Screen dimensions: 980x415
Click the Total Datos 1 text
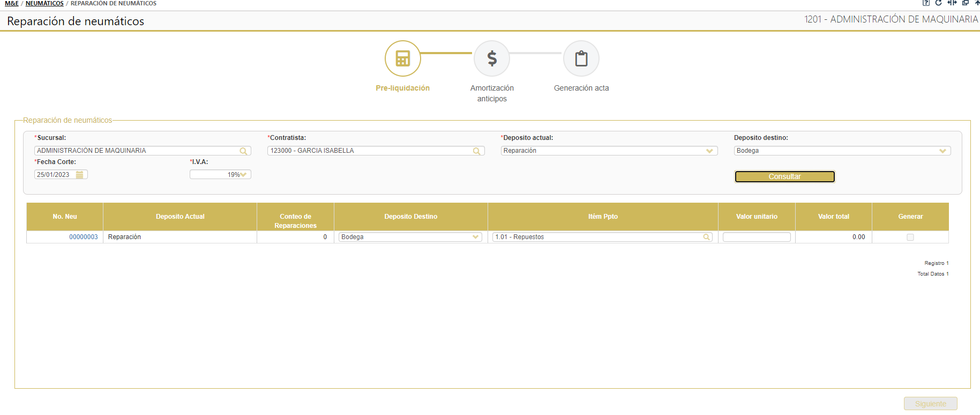(933, 274)
